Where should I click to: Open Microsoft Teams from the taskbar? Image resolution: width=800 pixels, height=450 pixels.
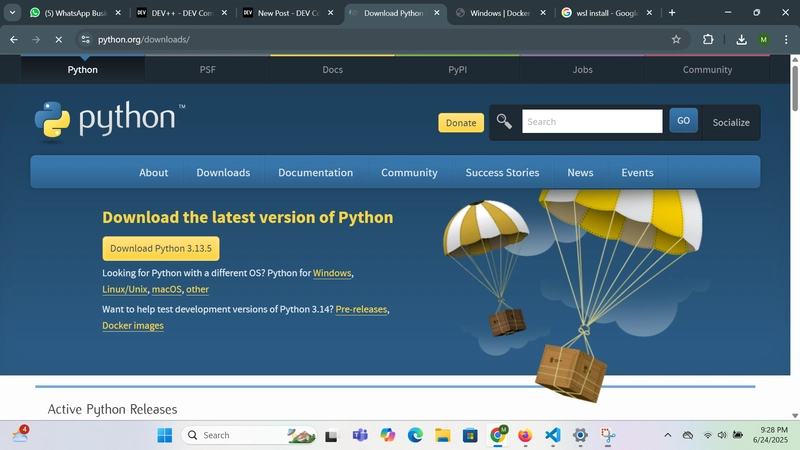[360, 435]
